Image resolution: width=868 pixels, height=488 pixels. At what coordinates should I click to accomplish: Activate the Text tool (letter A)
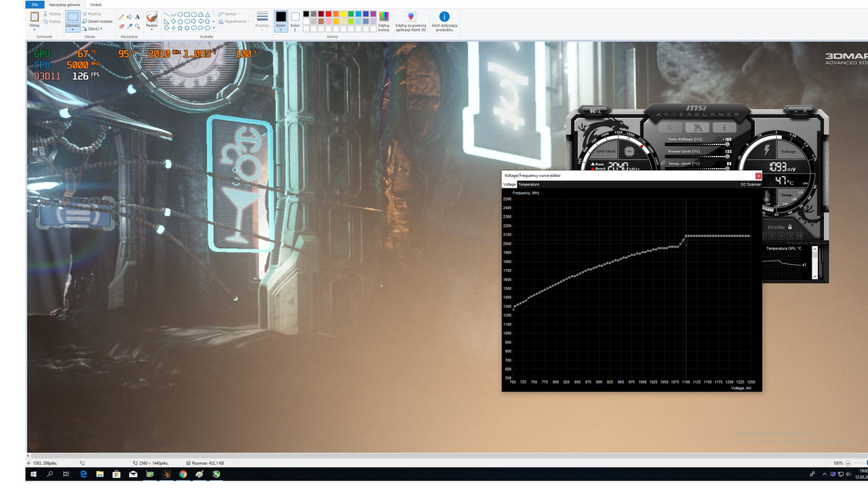coord(138,17)
